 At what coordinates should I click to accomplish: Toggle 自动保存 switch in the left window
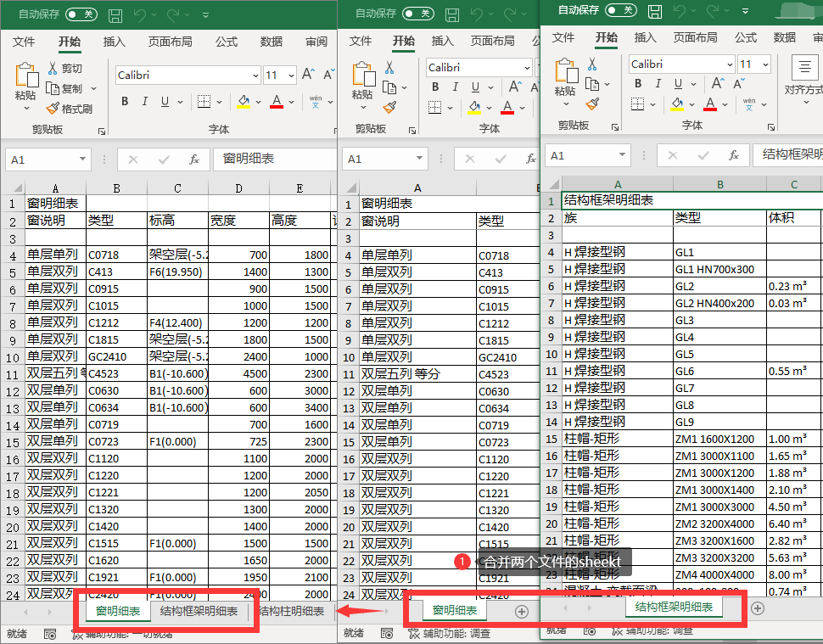[81, 14]
